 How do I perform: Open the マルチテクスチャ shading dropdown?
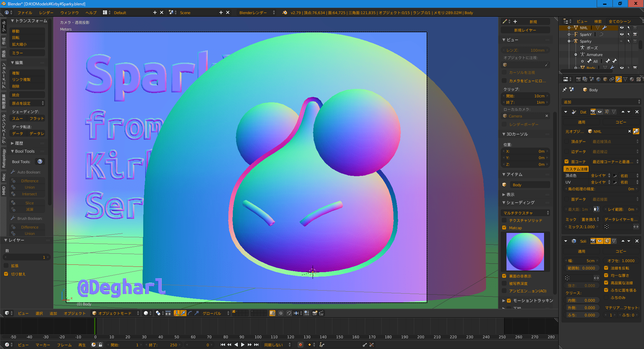526,213
